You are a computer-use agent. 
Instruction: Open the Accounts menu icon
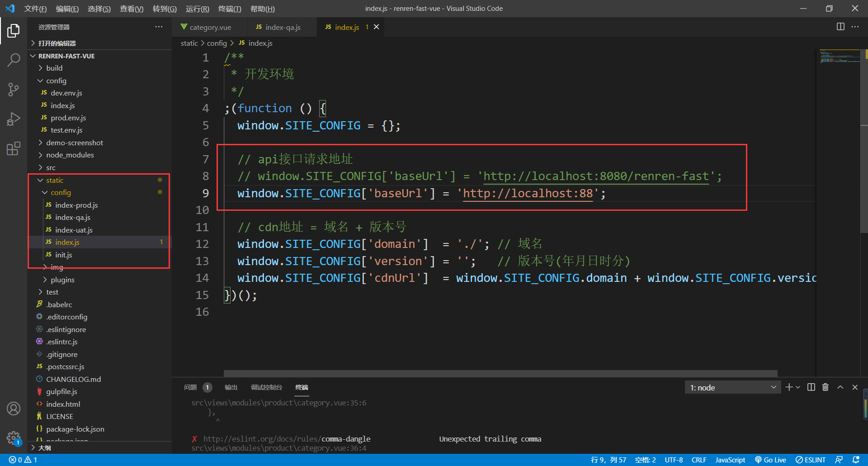pyautogui.click(x=14, y=409)
